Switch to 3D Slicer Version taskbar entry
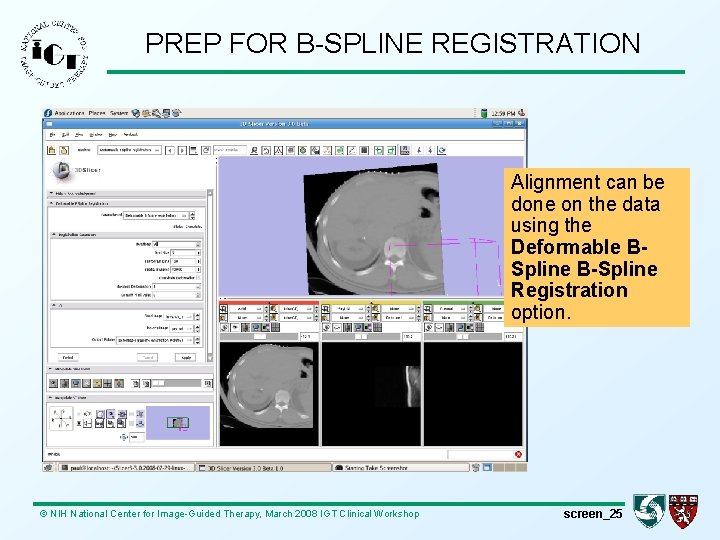This screenshot has width=720, height=540. click(263, 468)
